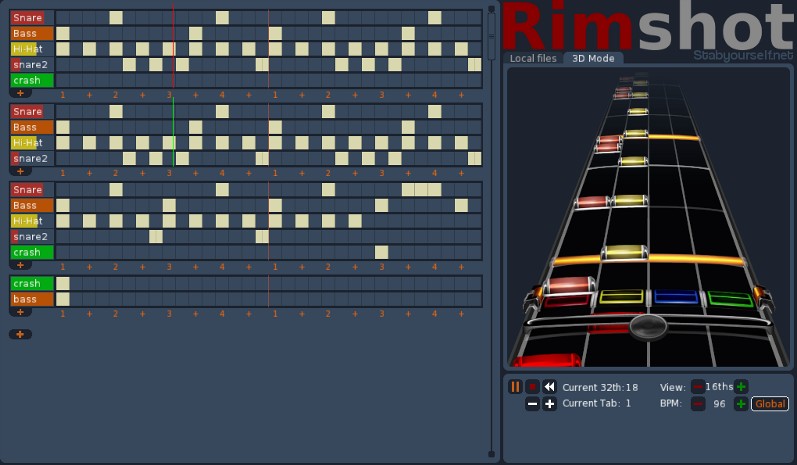
Task: Click the green pad in the 3D view
Action: click(730, 299)
